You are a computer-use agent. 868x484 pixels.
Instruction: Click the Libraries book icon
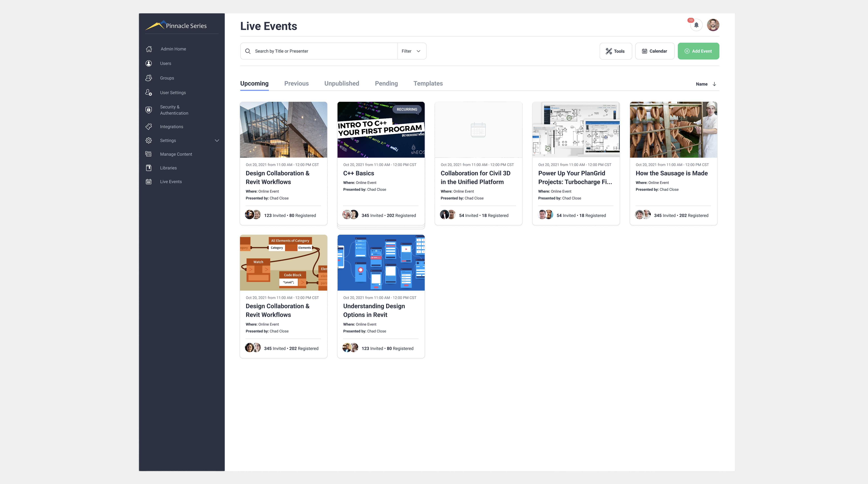149,168
